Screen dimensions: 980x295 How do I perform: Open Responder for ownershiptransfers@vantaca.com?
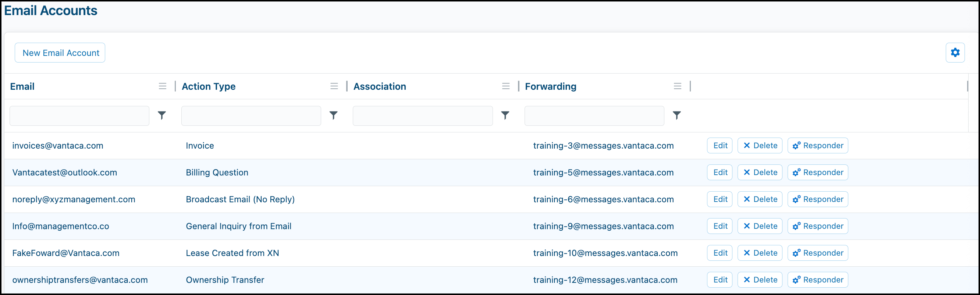tap(817, 280)
